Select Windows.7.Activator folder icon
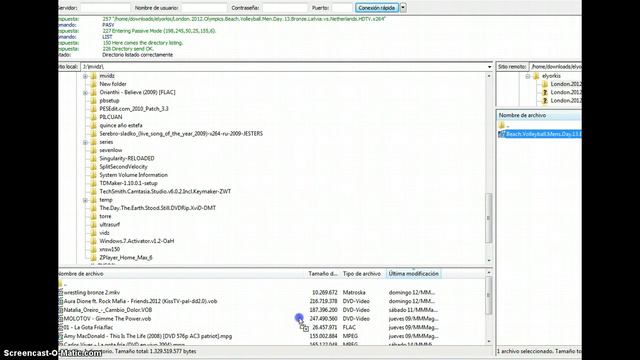 (x=93, y=241)
